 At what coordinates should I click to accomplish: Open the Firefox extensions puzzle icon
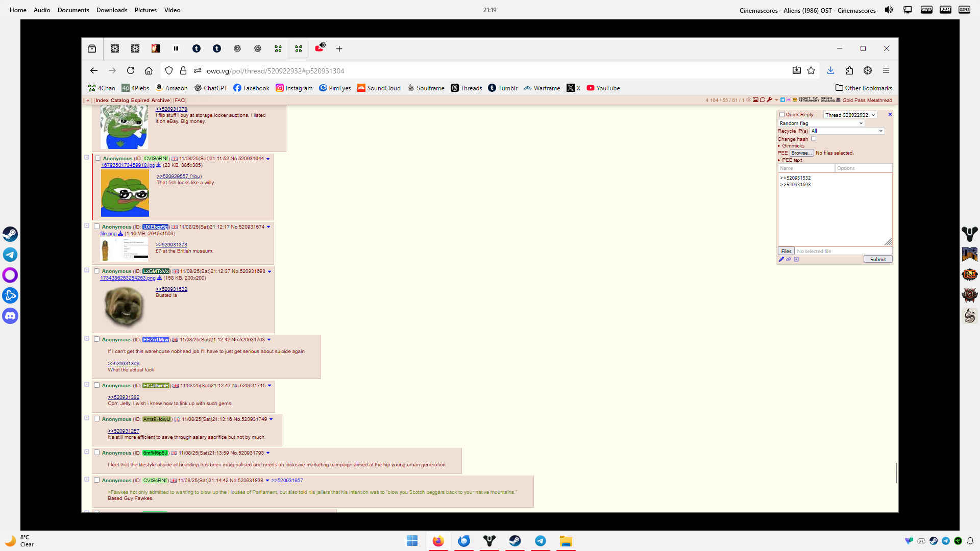[x=849, y=70]
